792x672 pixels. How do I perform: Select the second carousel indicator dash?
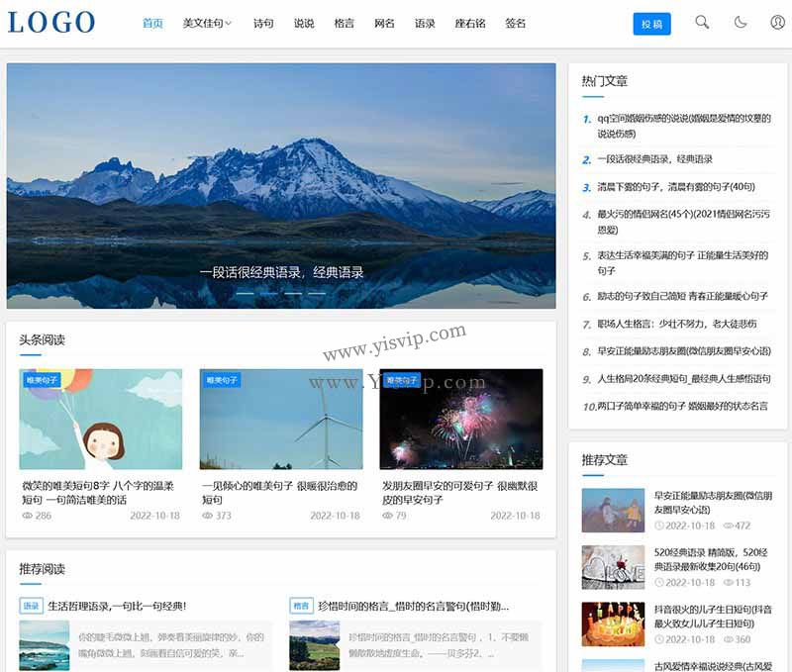coord(267,294)
